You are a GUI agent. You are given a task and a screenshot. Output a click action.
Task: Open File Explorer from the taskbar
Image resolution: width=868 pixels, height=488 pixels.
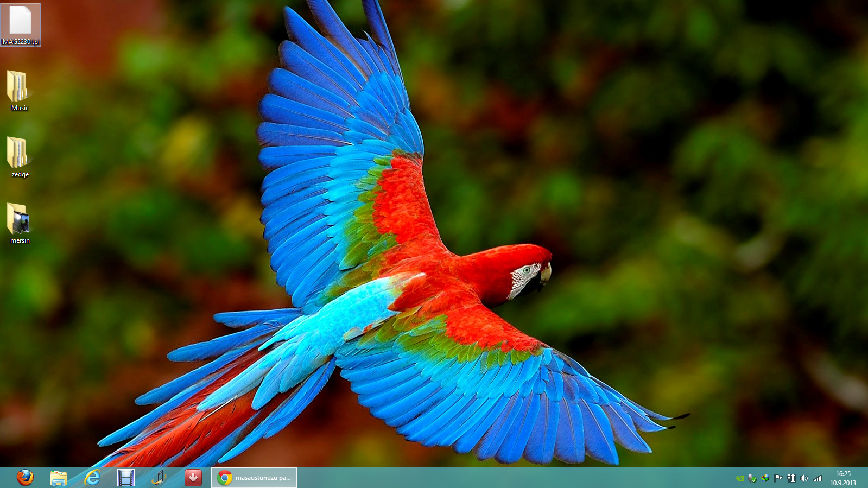coord(59,478)
